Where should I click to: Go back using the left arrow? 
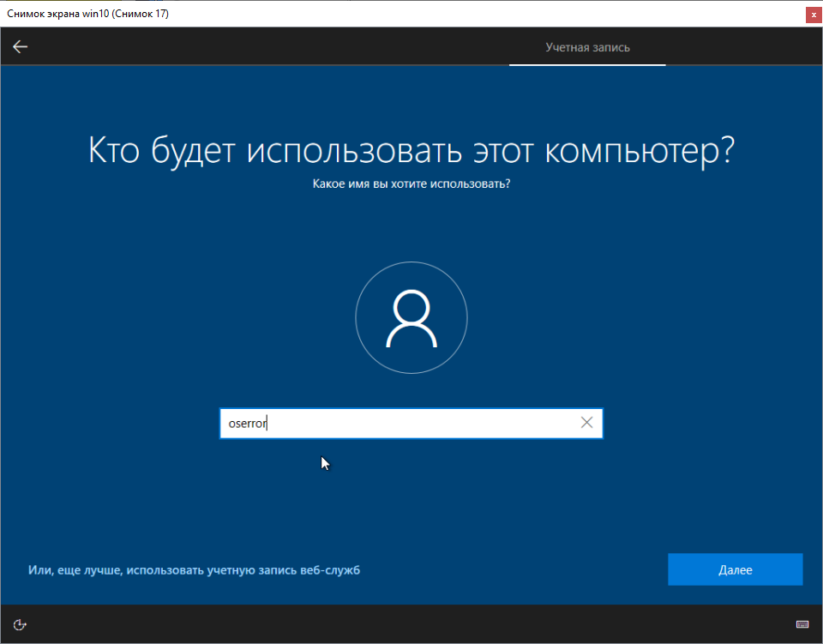[x=20, y=46]
